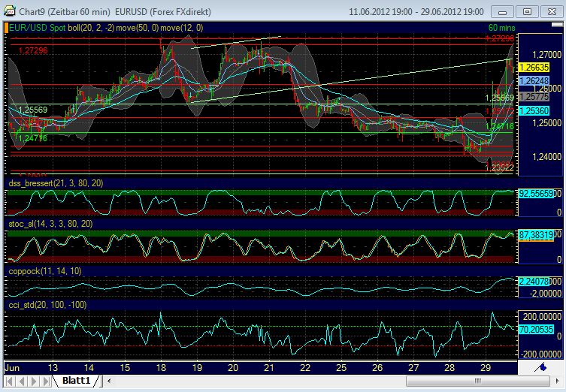Click the Jun month label on date axis
Image resolution: width=566 pixels, height=392 pixels.
(12, 368)
